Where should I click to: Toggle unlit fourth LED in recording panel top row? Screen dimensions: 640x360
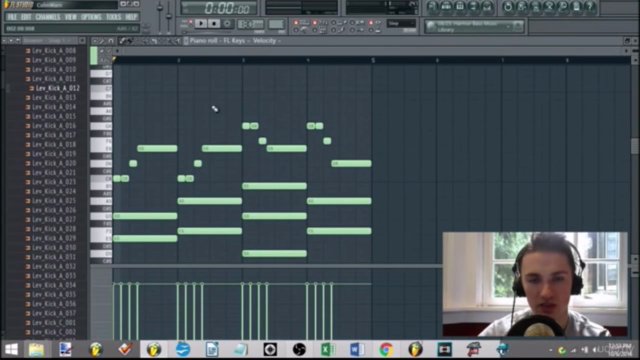tap(352, 23)
